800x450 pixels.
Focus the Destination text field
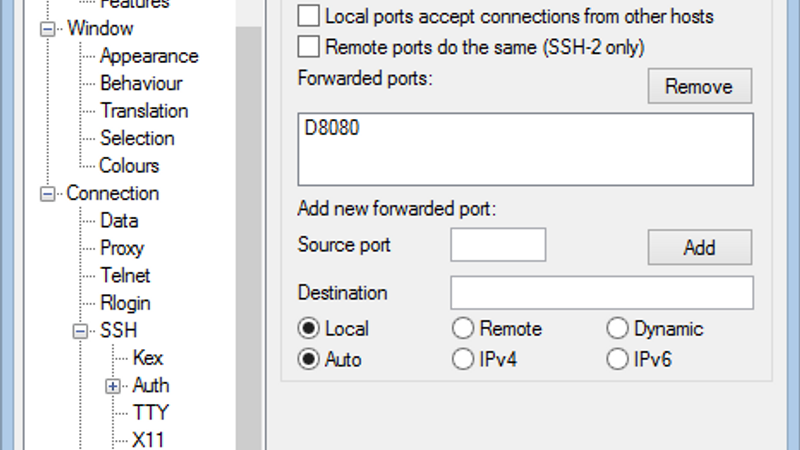601,294
